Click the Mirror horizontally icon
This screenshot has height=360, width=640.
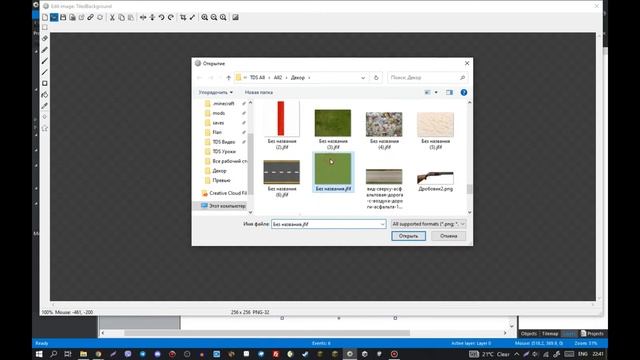point(143,18)
